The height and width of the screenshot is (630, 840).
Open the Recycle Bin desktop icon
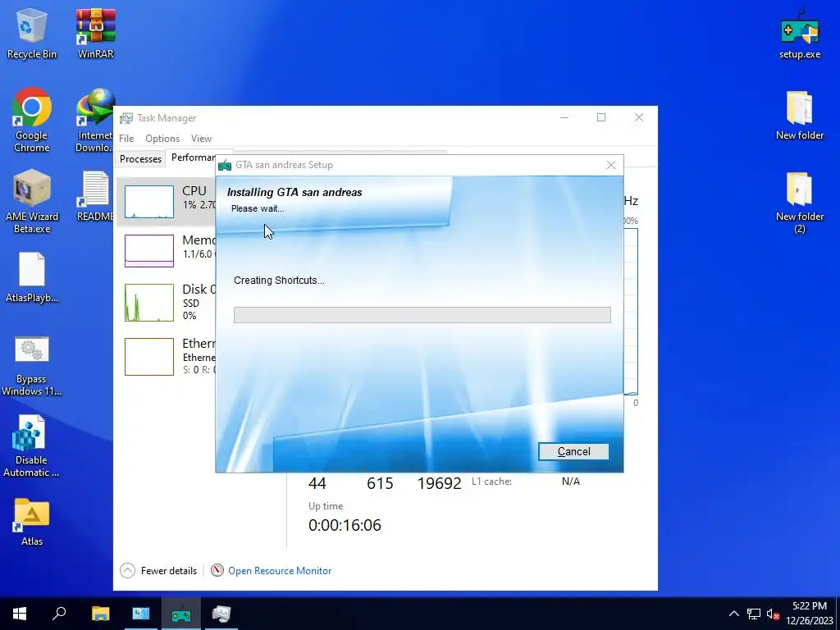point(32,33)
